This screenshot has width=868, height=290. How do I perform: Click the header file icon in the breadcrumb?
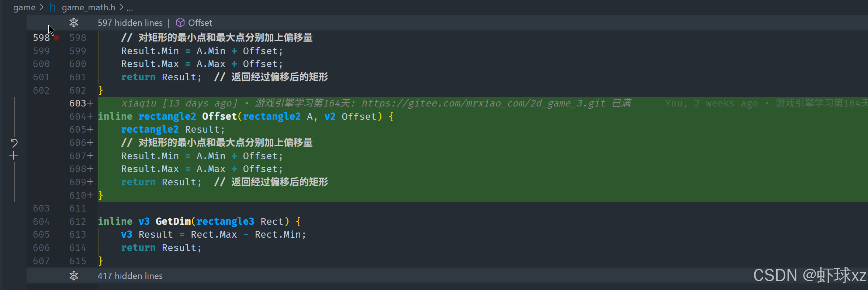[x=52, y=7]
